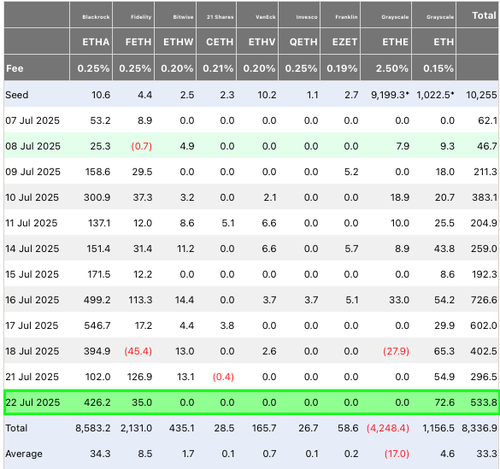Select the 8,336.9 grand total value

coord(479,428)
